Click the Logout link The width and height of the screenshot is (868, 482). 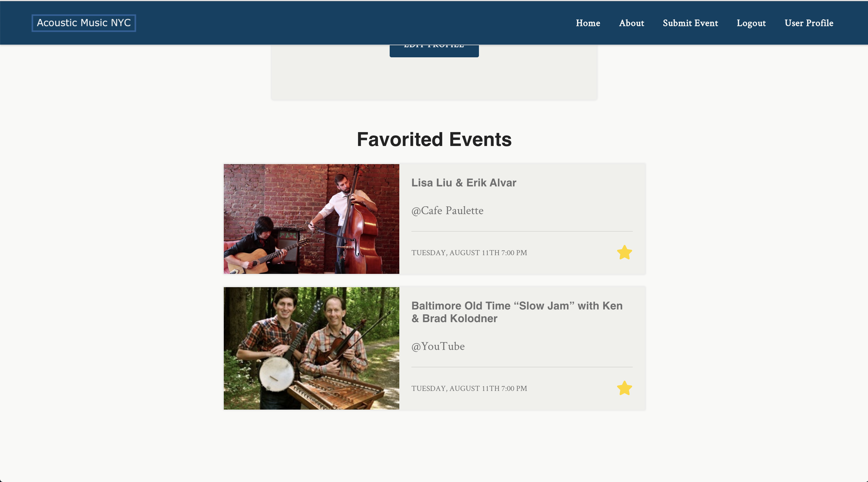click(751, 23)
